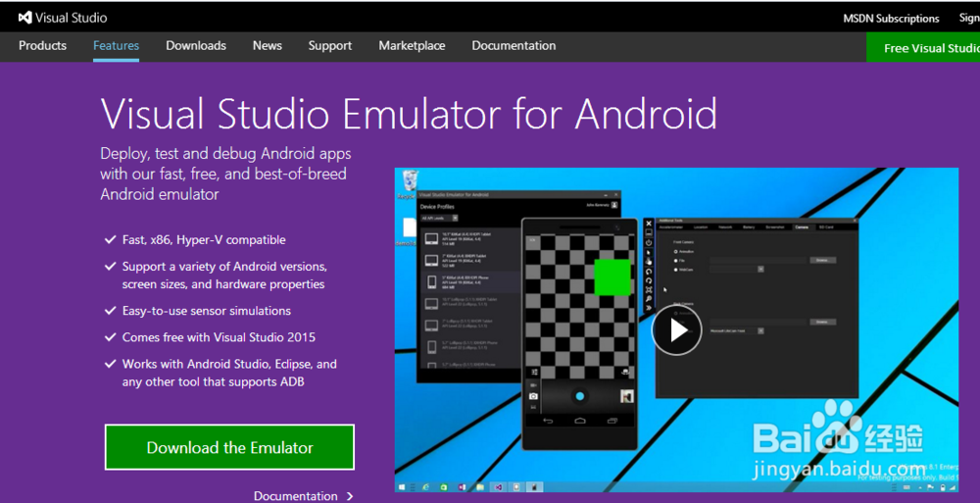Visit the Marketplace nav link
This screenshot has height=503, width=980.
pos(412,46)
